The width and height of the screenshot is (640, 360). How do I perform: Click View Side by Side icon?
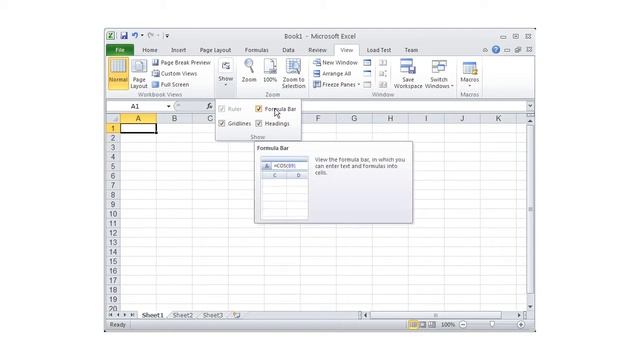383,62
